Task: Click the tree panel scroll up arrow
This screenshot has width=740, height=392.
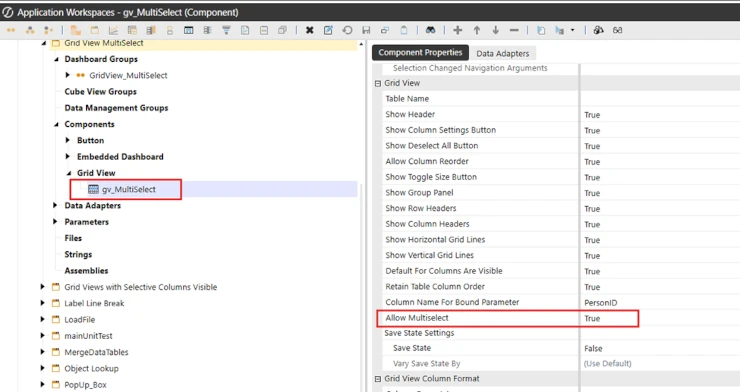Action: [x=361, y=44]
